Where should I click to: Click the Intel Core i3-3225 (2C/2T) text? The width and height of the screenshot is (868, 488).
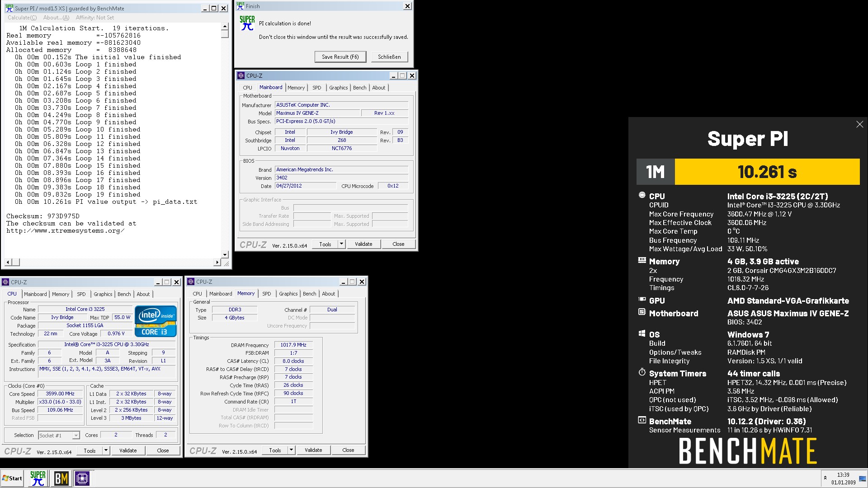pyautogui.click(x=778, y=197)
